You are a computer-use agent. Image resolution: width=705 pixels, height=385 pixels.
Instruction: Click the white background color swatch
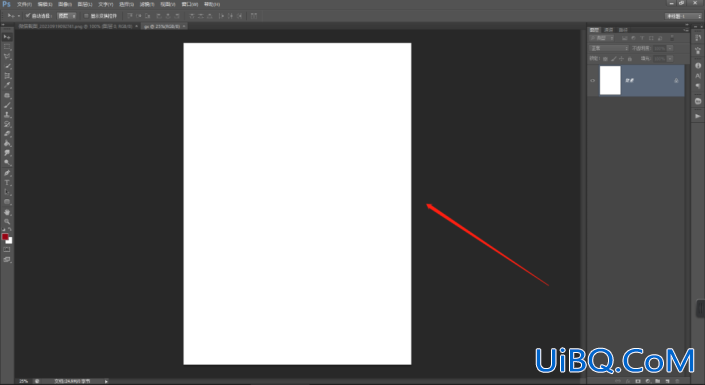click(10, 242)
